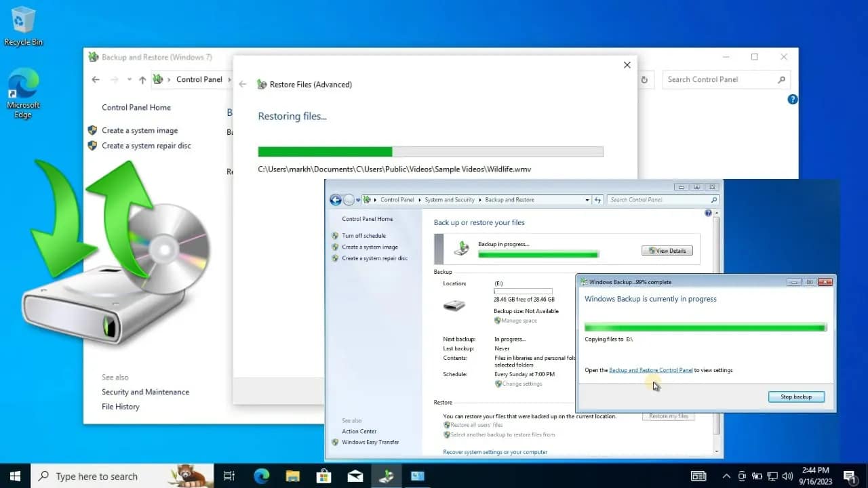Viewport: 868px width, 488px height.
Task: Click the Back navigation arrow
Action: pyautogui.click(x=95, y=79)
